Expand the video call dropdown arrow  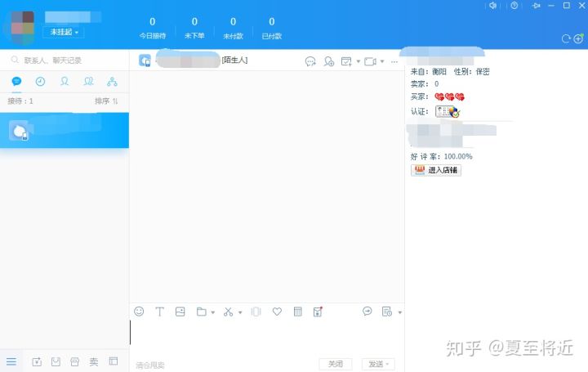[382, 61]
